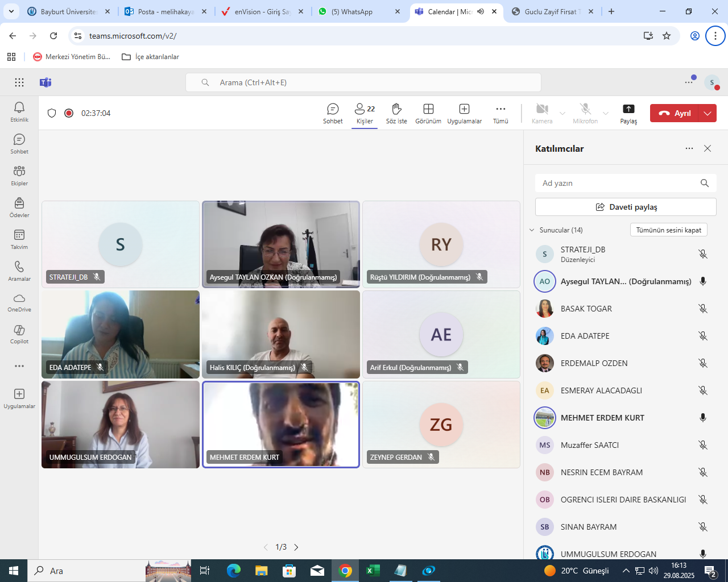Toggle the Kamera button in meeting toolbar

tap(542, 113)
